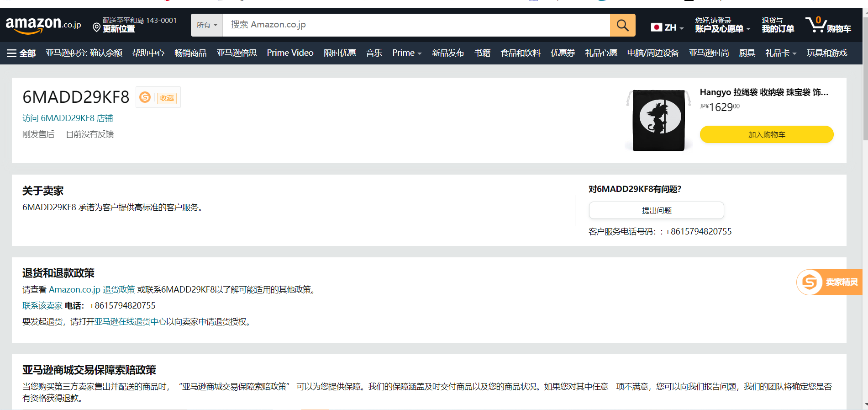The height and width of the screenshot is (410, 868).
Task: Select 音乐 in navigation bar
Action: tap(374, 53)
